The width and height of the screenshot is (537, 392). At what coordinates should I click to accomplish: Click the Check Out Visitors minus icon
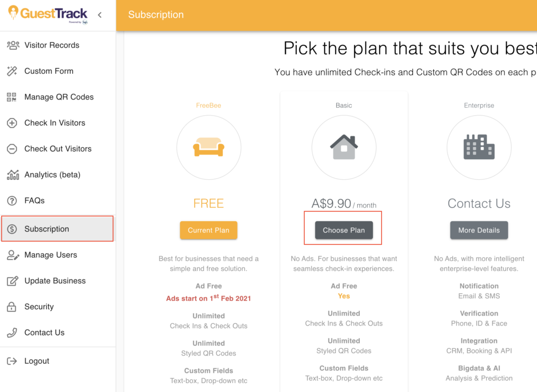click(12, 149)
